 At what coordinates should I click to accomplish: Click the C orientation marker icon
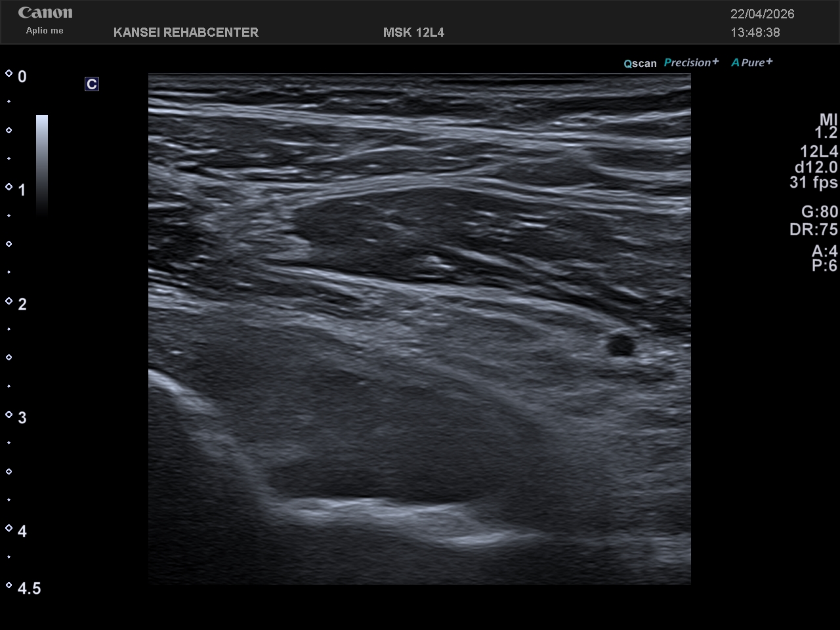[92, 84]
